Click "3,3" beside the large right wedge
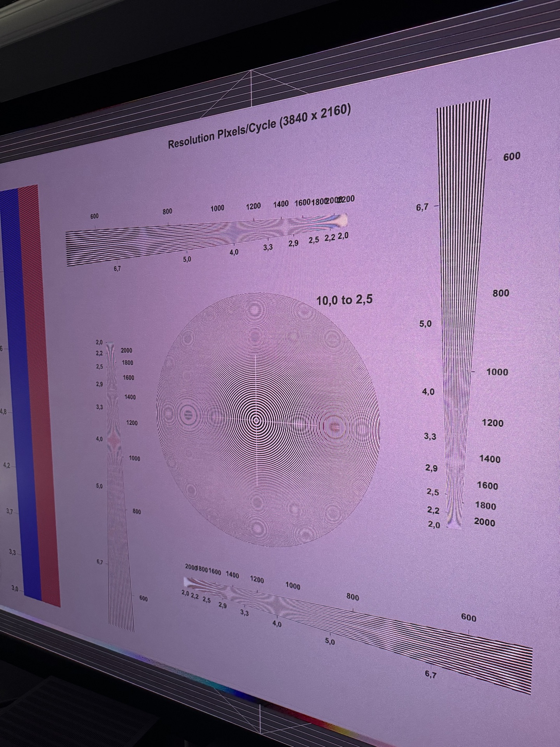 tap(430, 437)
